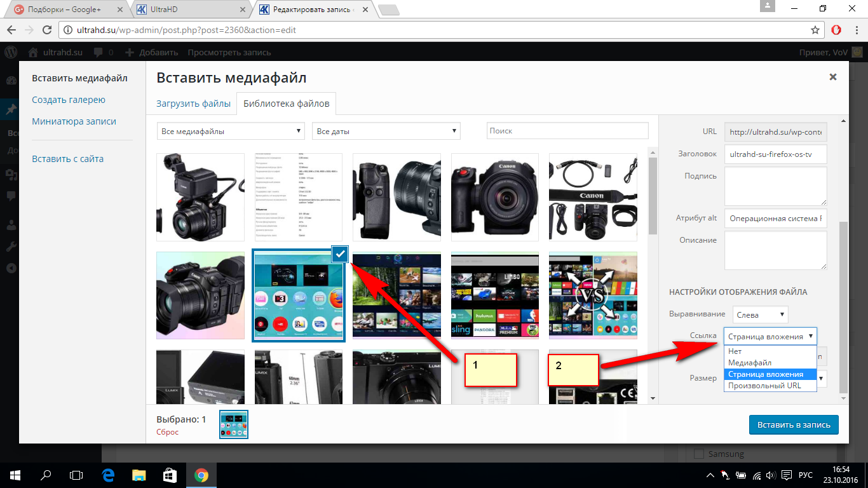The width and height of the screenshot is (868, 488).
Task: Open Миниатюра записи in the dialog sidebar
Action: point(74,121)
